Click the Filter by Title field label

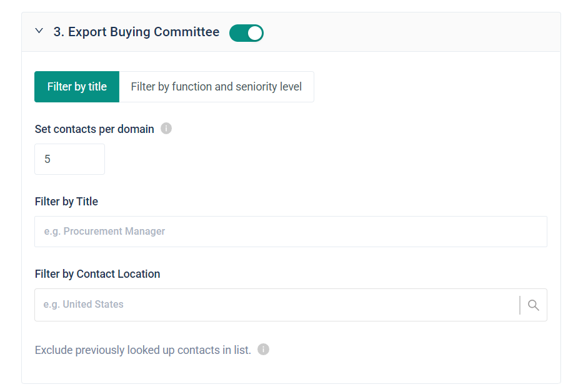(66, 202)
